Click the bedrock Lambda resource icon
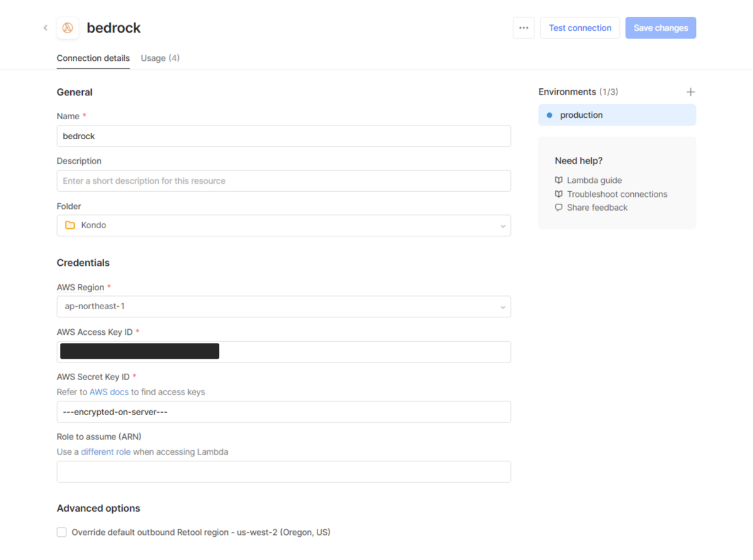The height and width of the screenshot is (560, 753). point(68,28)
